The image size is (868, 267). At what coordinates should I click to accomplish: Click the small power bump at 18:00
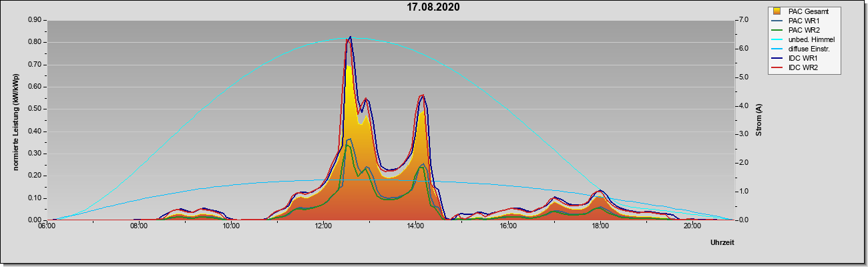click(600, 192)
